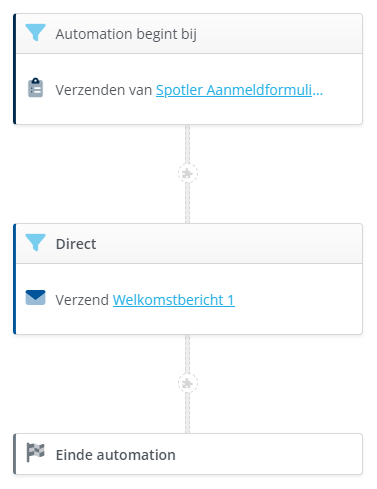Click the blue left edge of the Direct block
This screenshot has height=489, width=377.
tap(15, 279)
